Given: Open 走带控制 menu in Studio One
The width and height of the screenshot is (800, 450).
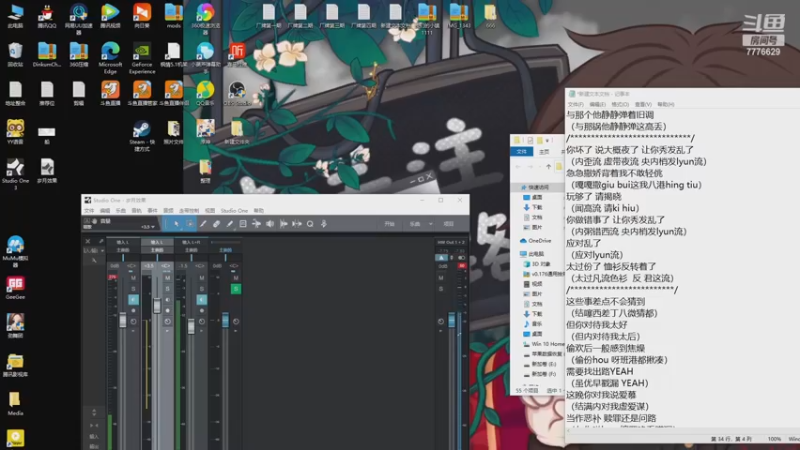Looking at the screenshot, I should [x=189, y=211].
